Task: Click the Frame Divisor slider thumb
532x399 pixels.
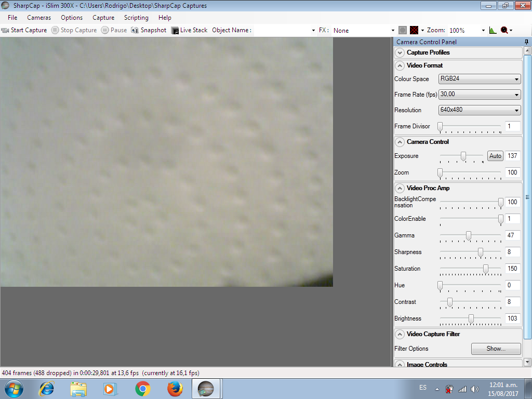Action: pyautogui.click(x=440, y=127)
